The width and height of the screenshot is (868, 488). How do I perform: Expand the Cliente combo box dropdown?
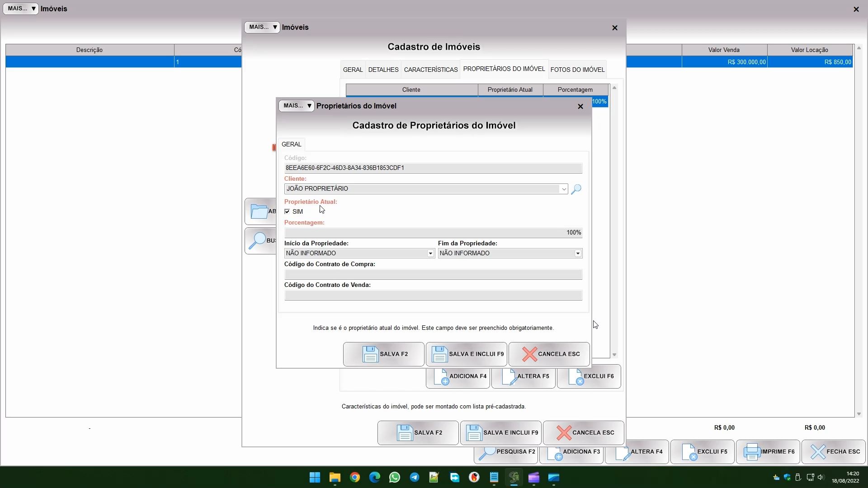tap(563, 189)
